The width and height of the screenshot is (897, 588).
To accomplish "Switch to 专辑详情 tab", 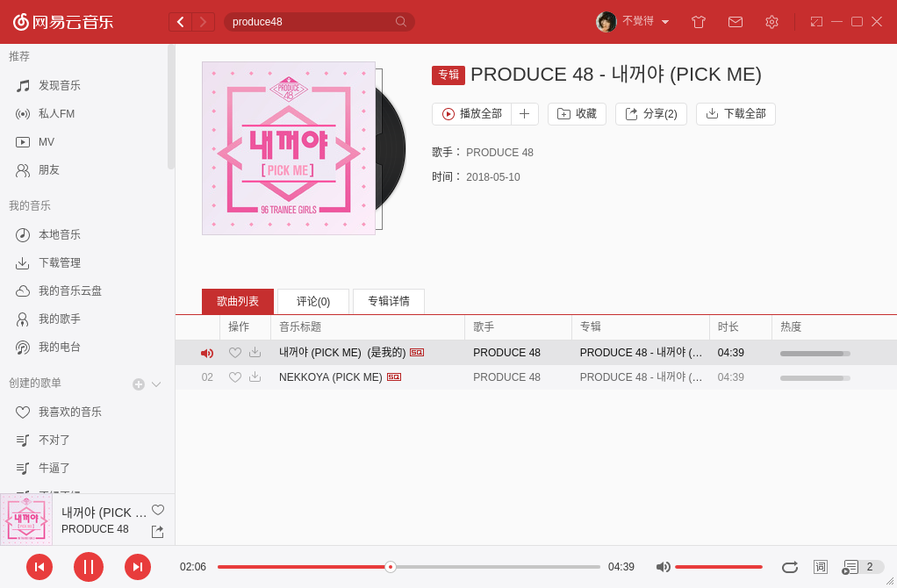I will point(389,301).
